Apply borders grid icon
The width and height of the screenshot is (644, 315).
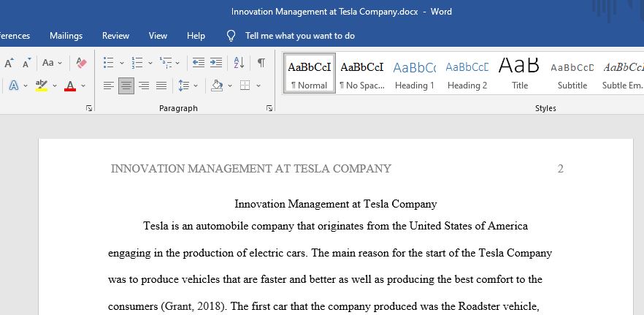(x=245, y=86)
